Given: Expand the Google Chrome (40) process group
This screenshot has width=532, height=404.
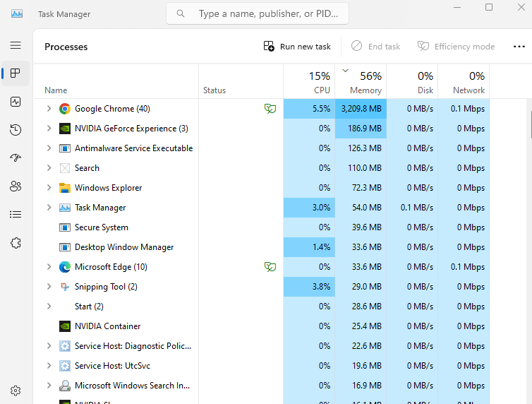Looking at the screenshot, I should point(49,109).
